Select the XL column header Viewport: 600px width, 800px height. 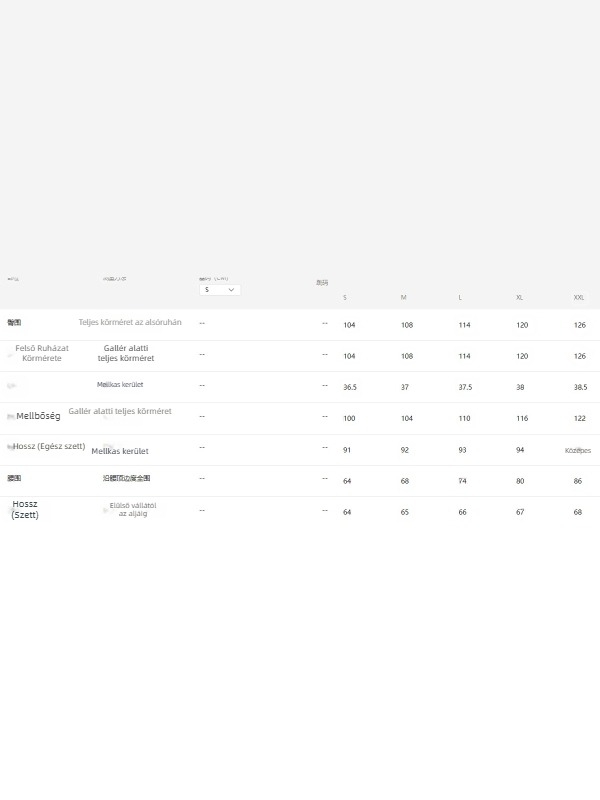click(520, 298)
